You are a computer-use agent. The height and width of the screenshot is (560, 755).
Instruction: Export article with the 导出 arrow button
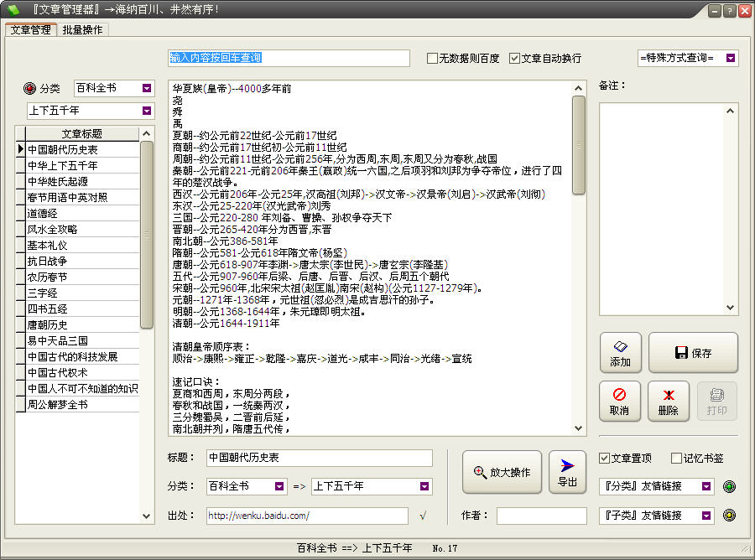click(x=567, y=472)
